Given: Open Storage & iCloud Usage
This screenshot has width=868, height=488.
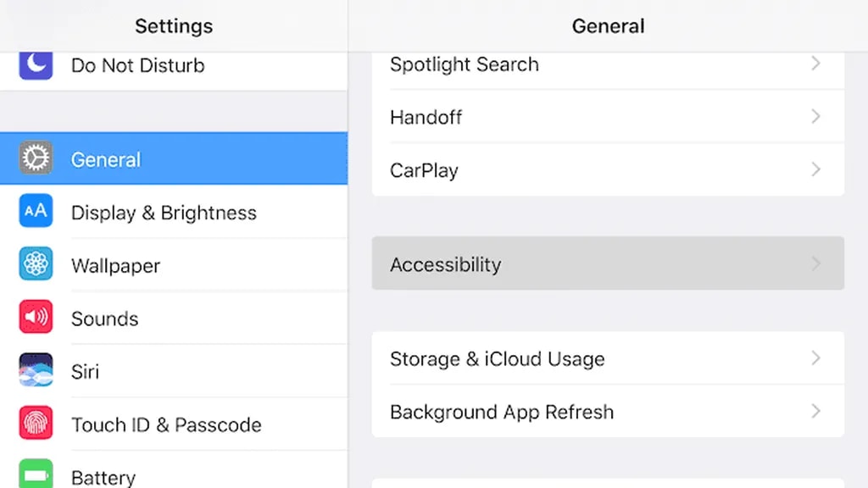Looking at the screenshot, I should [497, 358].
